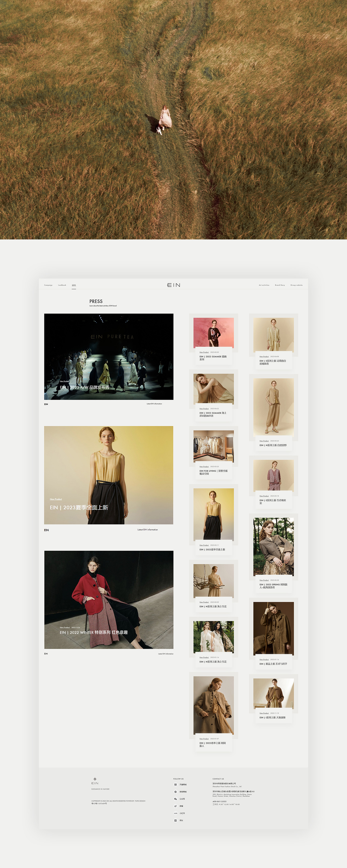Click the Tmall store icon in footer
Viewport: 347px width, 868px height.
[175, 785]
